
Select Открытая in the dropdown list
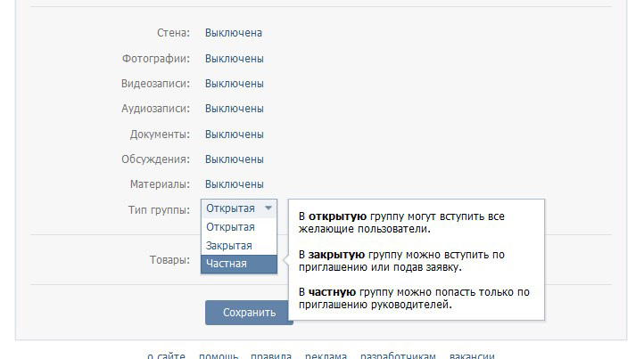click(230, 227)
